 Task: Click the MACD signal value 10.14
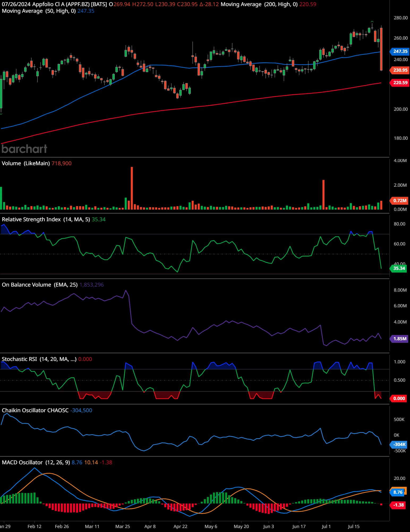point(91,462)
